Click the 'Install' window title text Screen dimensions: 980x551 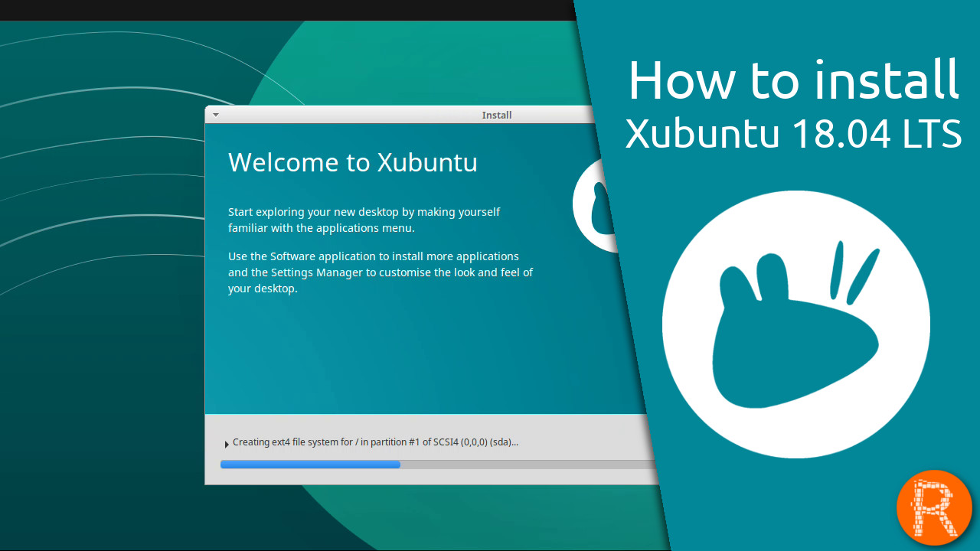pos(496,115)
